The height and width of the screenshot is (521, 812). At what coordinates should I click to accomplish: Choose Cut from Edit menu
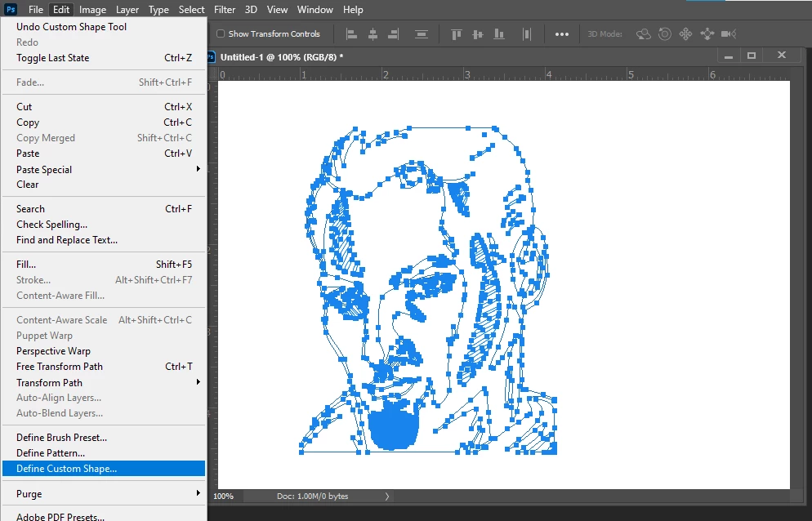pyautogui.click(x=104, y=107)
